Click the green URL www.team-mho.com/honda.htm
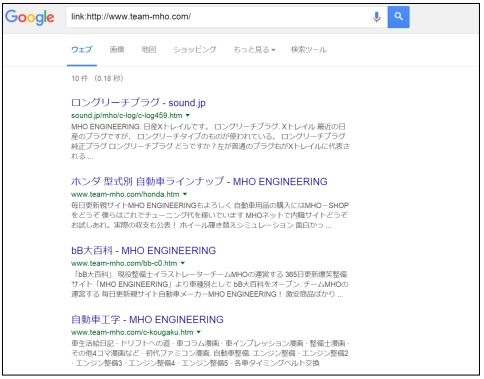The image size is (484, 379). click(125, 194)
